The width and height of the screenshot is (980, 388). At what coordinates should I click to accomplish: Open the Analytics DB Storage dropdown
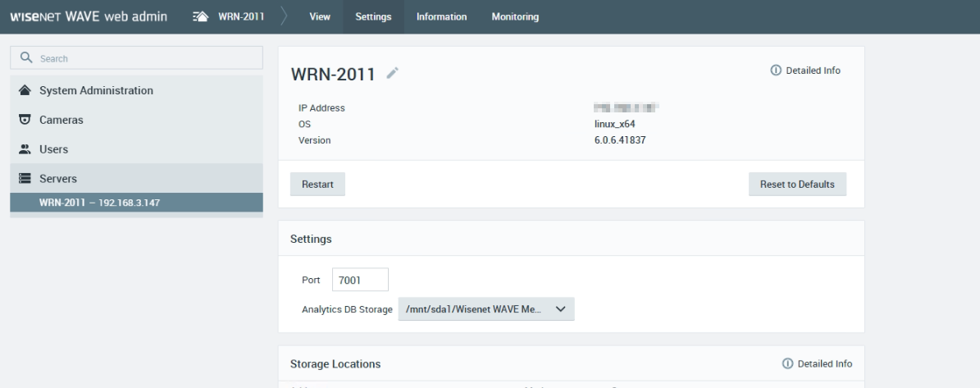pyautogui.click(x=486, y=309)
